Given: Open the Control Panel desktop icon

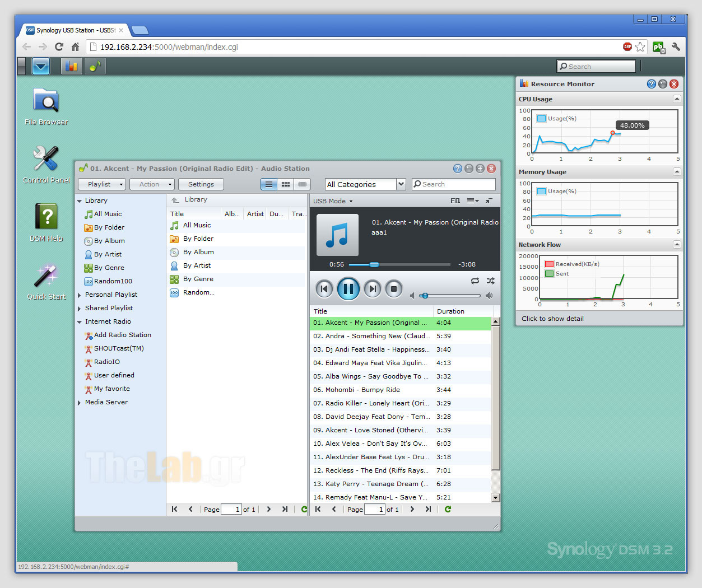Looking at the screenshot, I should click(46, 165).
